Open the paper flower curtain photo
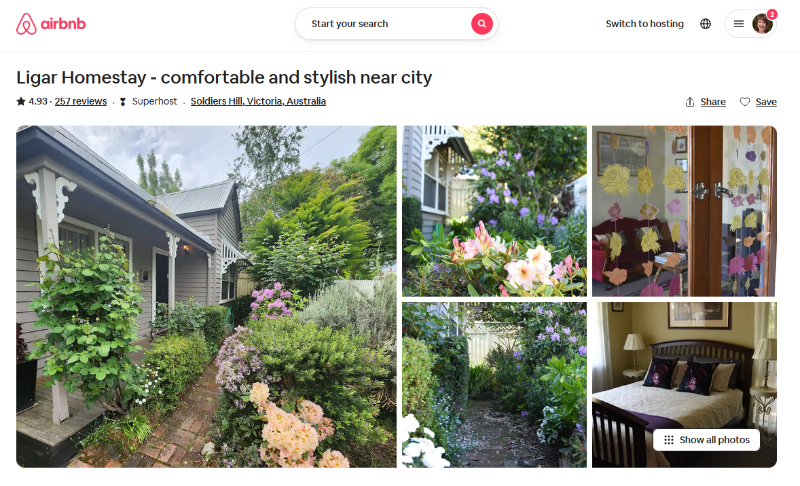The image size is (800, 486). coord(684,211)
